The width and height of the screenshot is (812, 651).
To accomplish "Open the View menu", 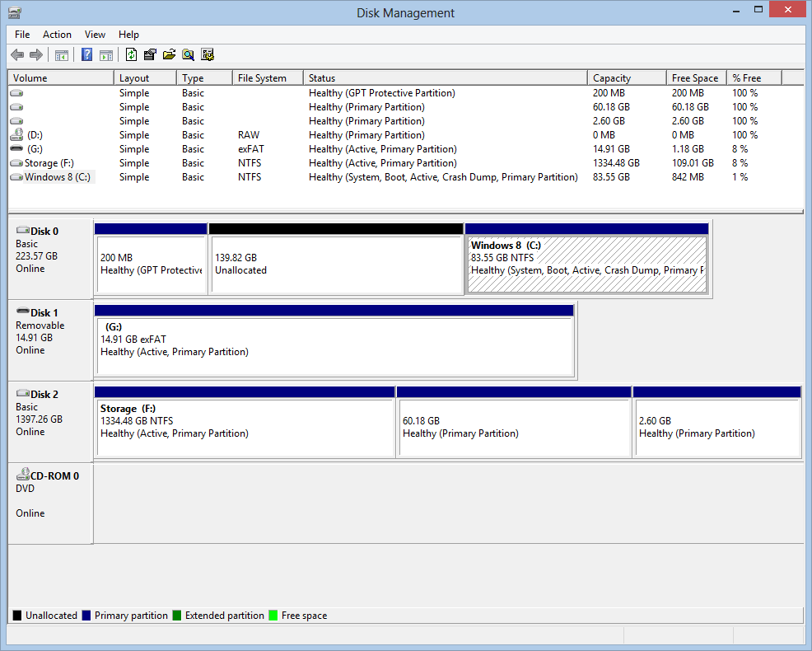I will [x=95, y=35].
